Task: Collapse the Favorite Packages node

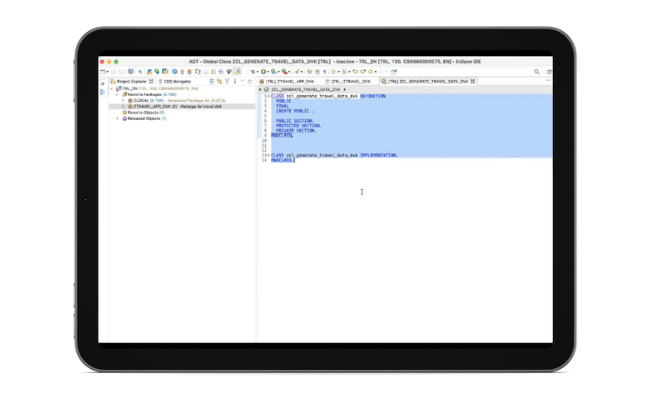Action: (x=118, y=95)
